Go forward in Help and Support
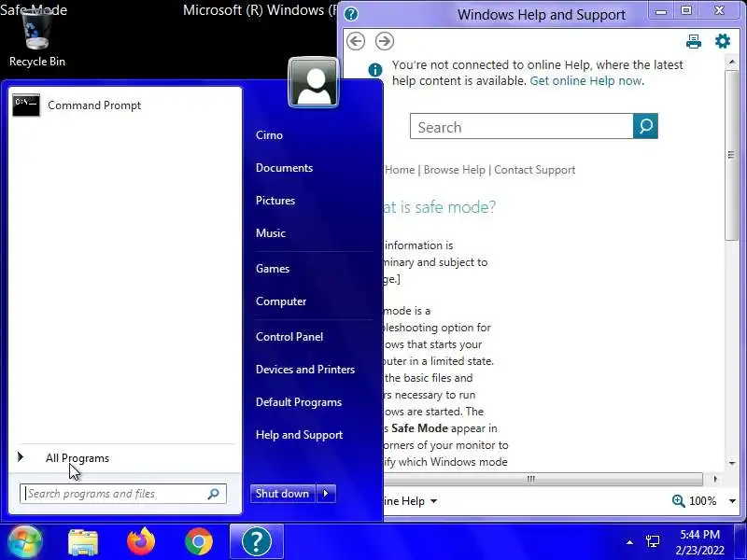The width and height of the screenshot is (747, 560). (385, 41)
